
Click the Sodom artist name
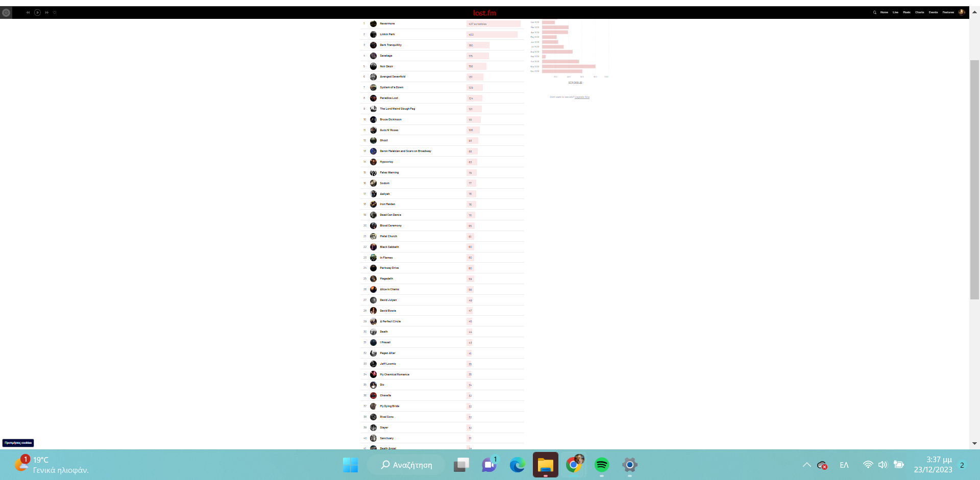pyautogui.click(x=384, y=183)
